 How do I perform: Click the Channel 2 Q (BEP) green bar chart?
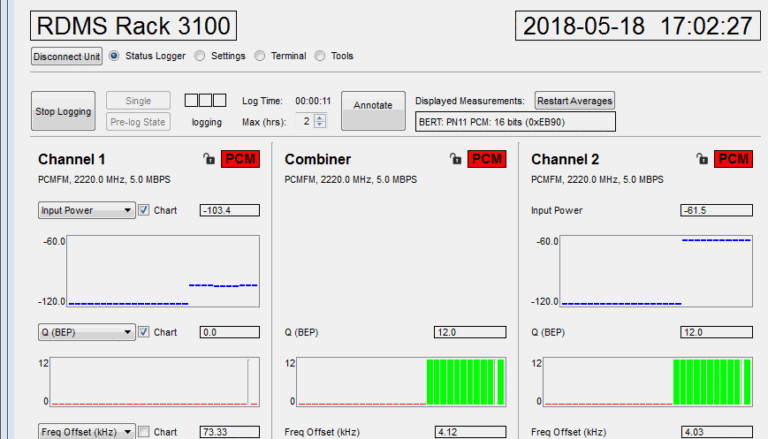coord(648,382)
